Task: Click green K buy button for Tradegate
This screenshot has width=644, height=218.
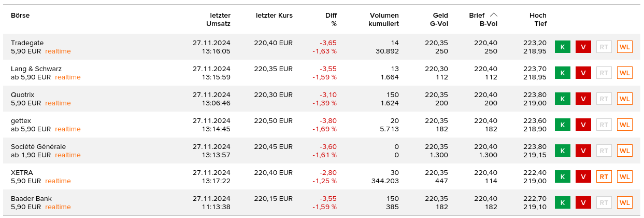Action: point(562,47)
